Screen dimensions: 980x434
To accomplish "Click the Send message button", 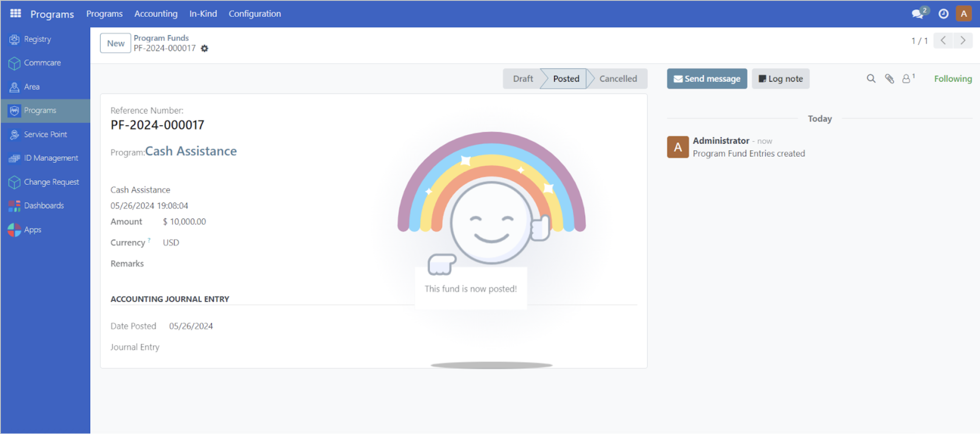I will (x=706, y=79).
